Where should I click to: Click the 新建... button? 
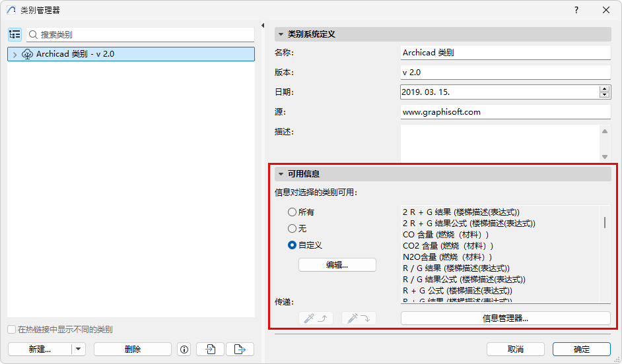point(40,349)
